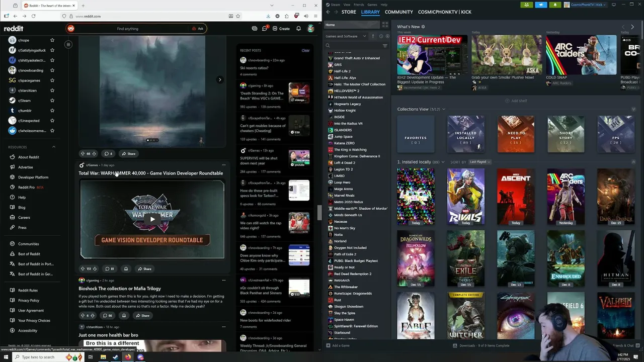
Task: Share the Total War post
Action: 144,269
